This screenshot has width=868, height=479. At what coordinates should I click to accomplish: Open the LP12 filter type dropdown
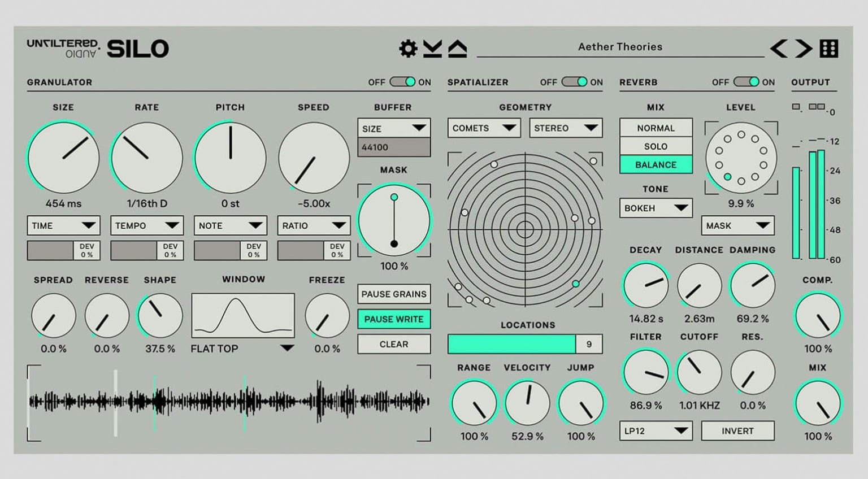656,431
